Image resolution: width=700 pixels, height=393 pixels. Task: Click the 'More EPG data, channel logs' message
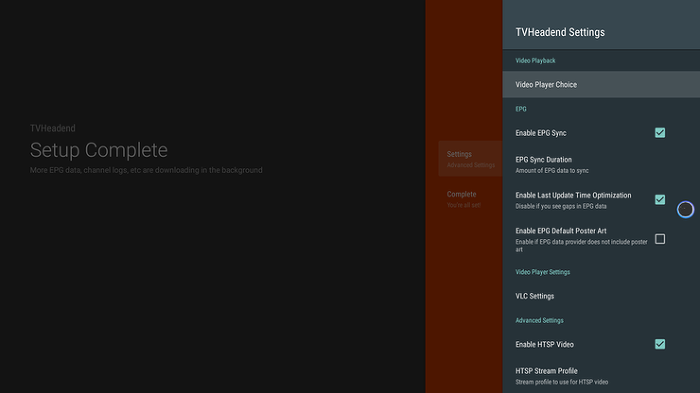click(146, 170)
